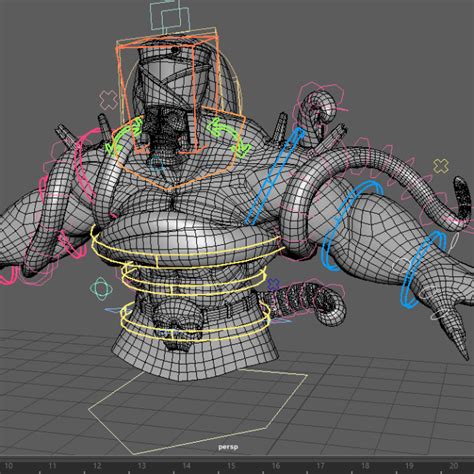Go to frame 11 on the timeline
474x474 pixels.
[52, 466]
